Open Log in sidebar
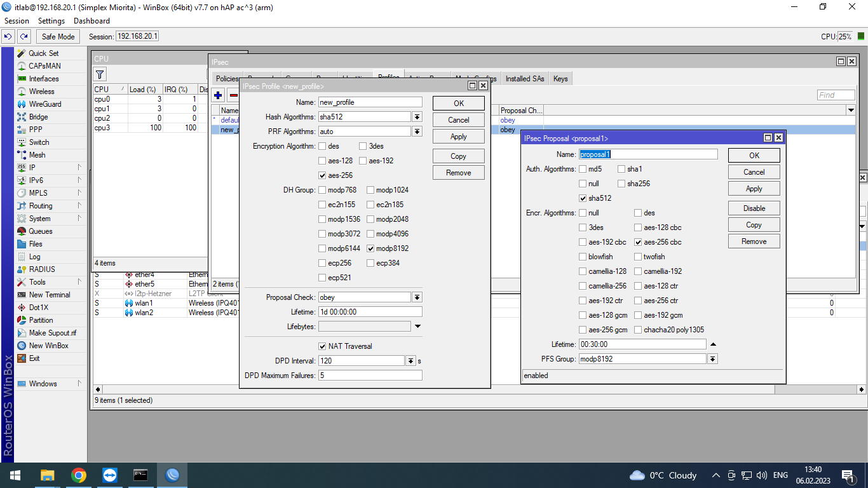The image size is (868, 488). pyautogui.click(x=34, y=257)
